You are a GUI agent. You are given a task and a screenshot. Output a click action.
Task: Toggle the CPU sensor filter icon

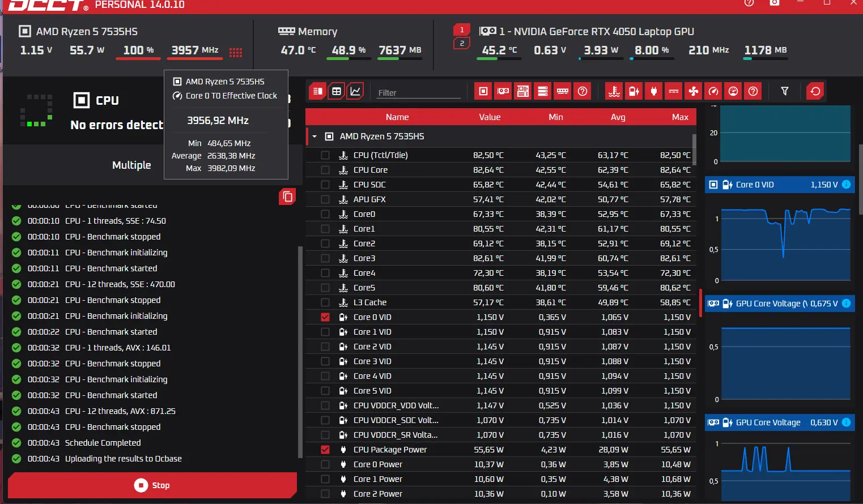tap(483, 91)
